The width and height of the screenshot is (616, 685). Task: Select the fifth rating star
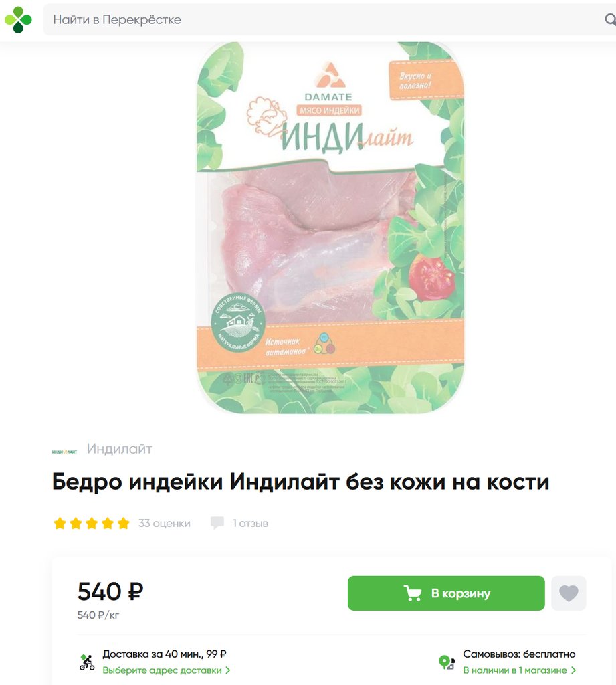click(x=124, y=523)
